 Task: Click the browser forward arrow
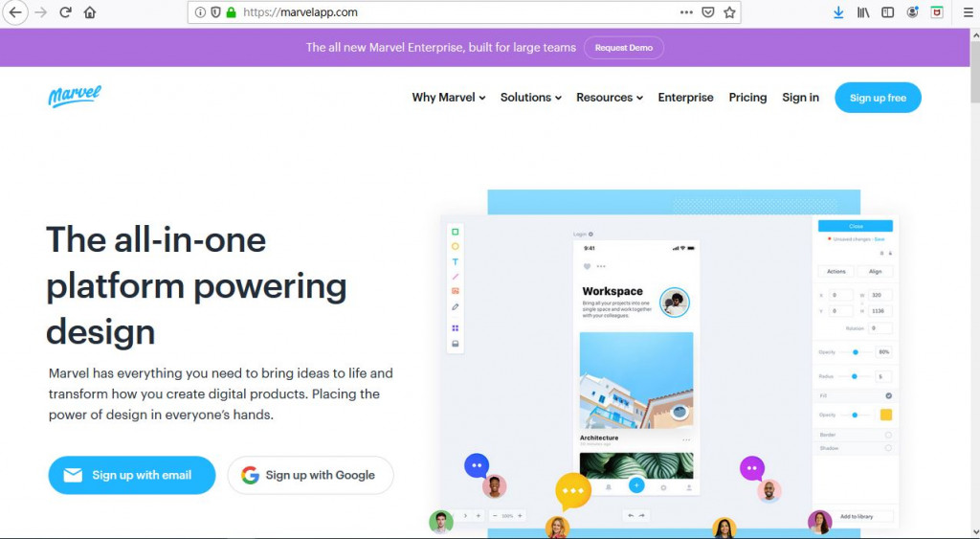coord(41,12)
